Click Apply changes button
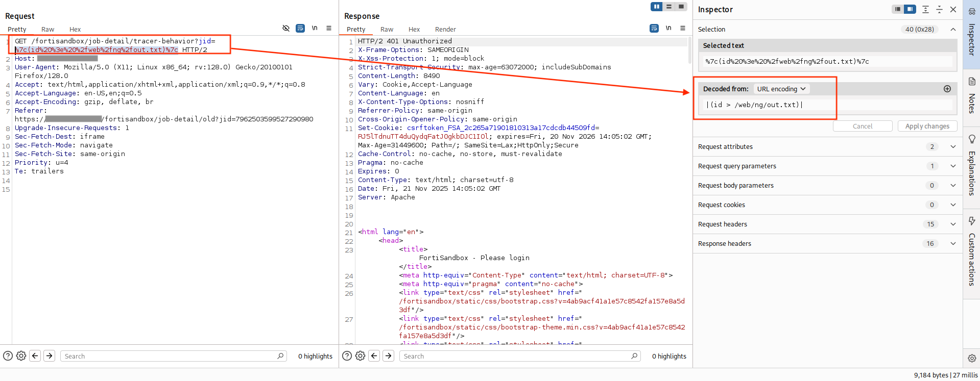 pos(927,126)
